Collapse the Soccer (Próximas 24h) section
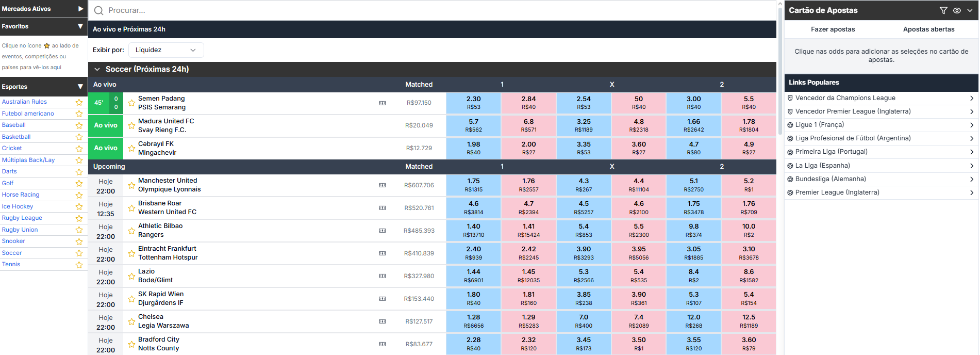 pos(97,69)
